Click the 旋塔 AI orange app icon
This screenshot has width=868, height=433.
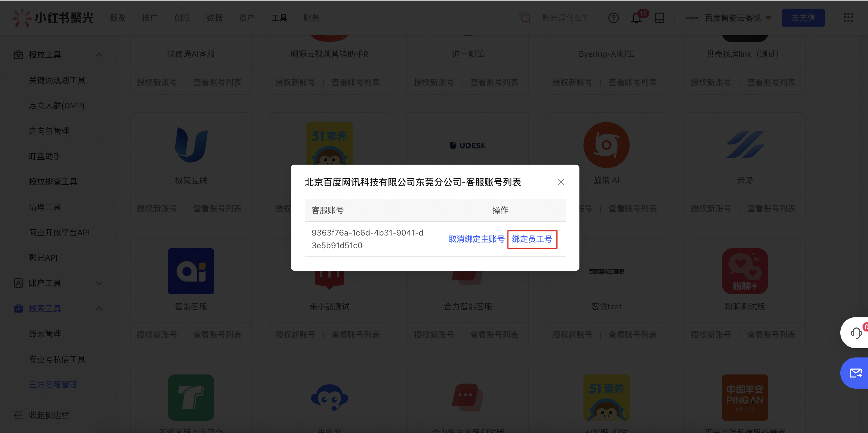tap(607, 145)
